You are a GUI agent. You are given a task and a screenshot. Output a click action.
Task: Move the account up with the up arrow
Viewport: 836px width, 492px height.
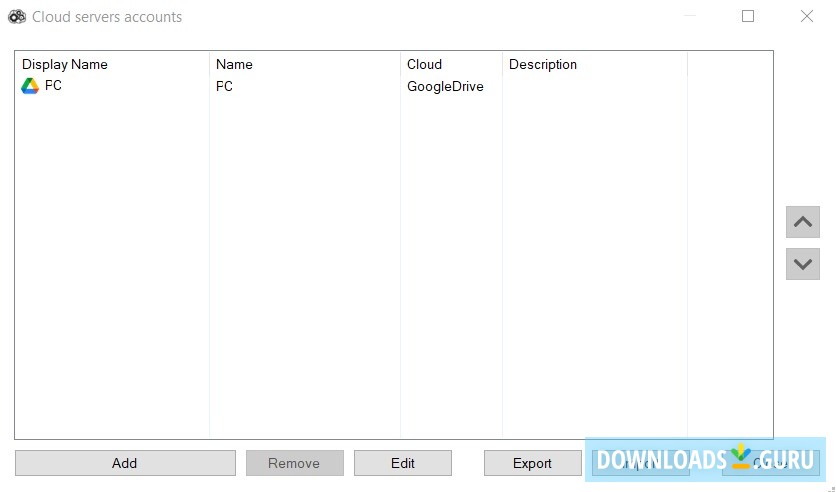(802, 222)
